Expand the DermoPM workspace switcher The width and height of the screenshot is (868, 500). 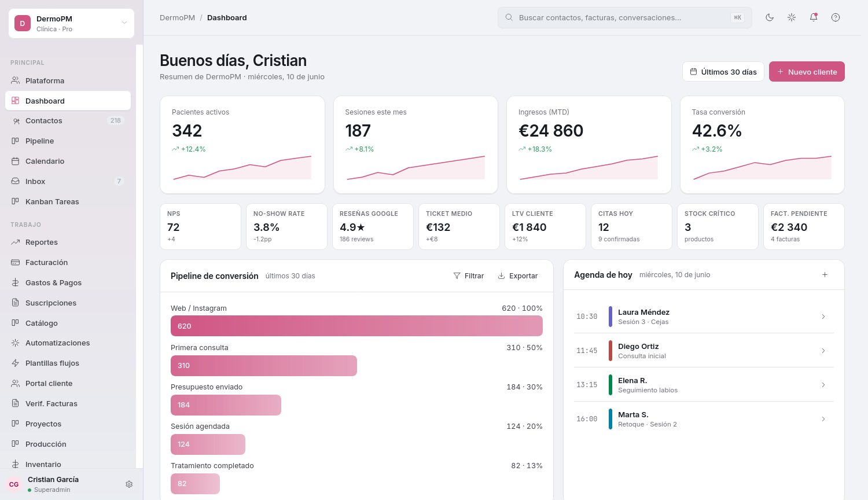pos(71,23)
